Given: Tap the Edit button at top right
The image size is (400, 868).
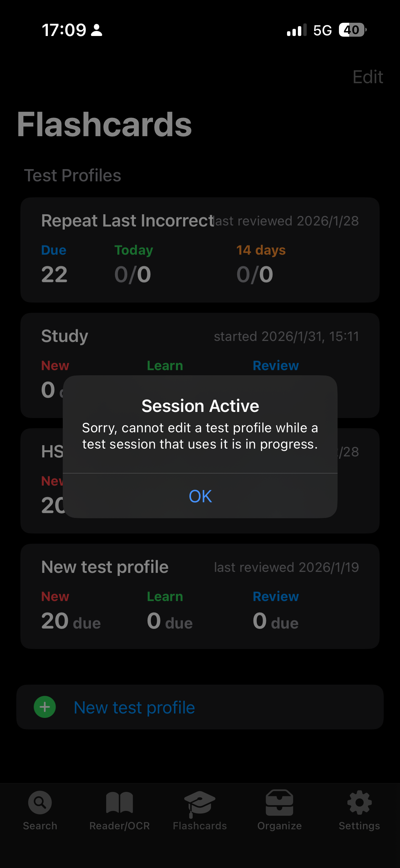Looking at the screenshot, I should pos(368,77).
